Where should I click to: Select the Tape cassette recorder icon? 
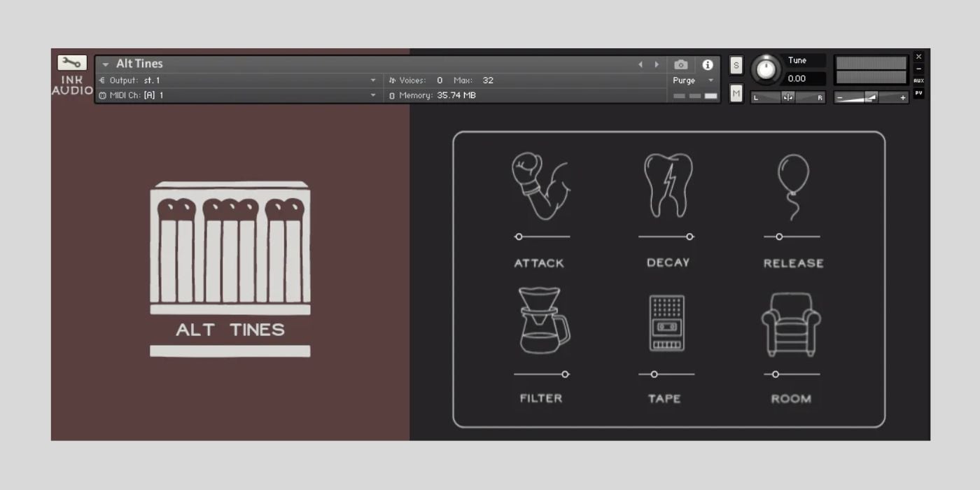pos(666,323)
